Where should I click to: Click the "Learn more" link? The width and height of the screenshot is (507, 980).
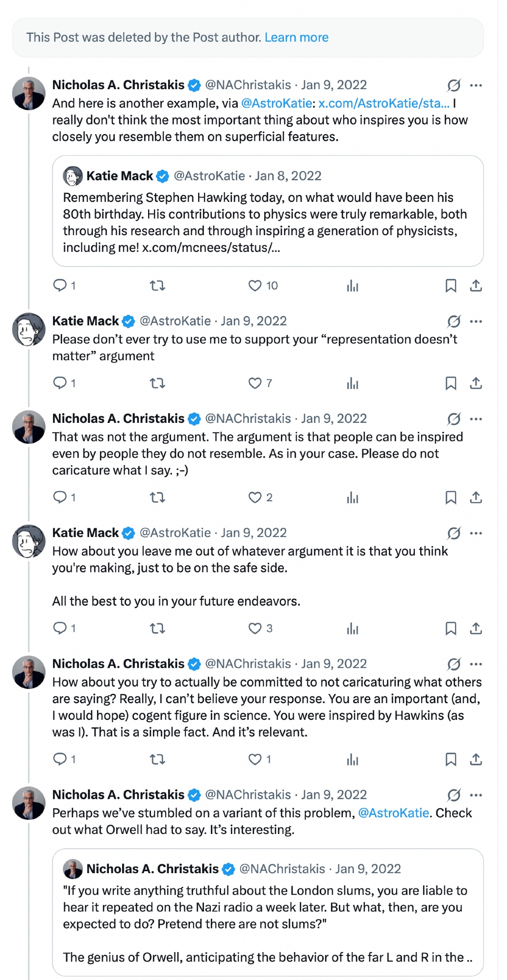pos(296,37)
